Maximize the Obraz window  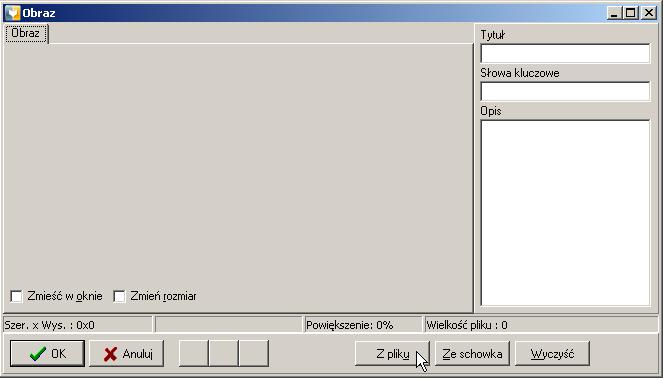point(630,13)
